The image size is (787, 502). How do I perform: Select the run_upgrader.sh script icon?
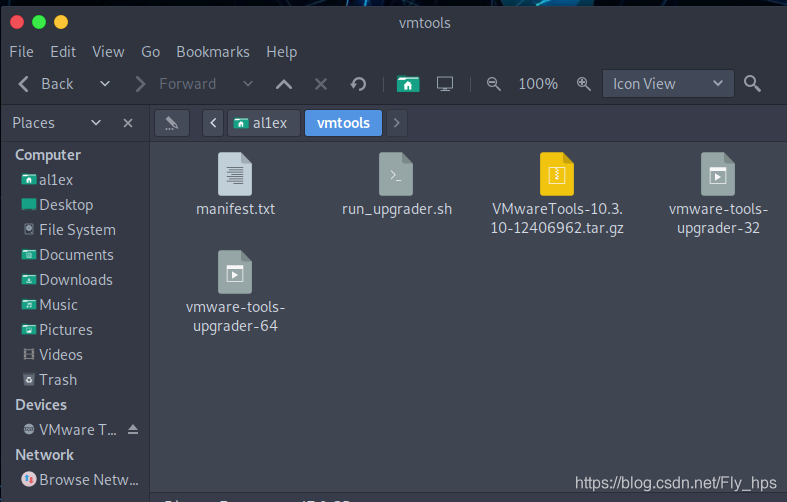(396, 174)
